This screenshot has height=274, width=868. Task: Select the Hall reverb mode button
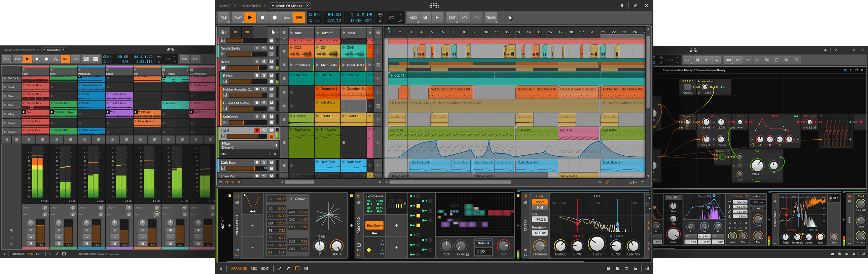pyautogui.click(x=540, y=208)
